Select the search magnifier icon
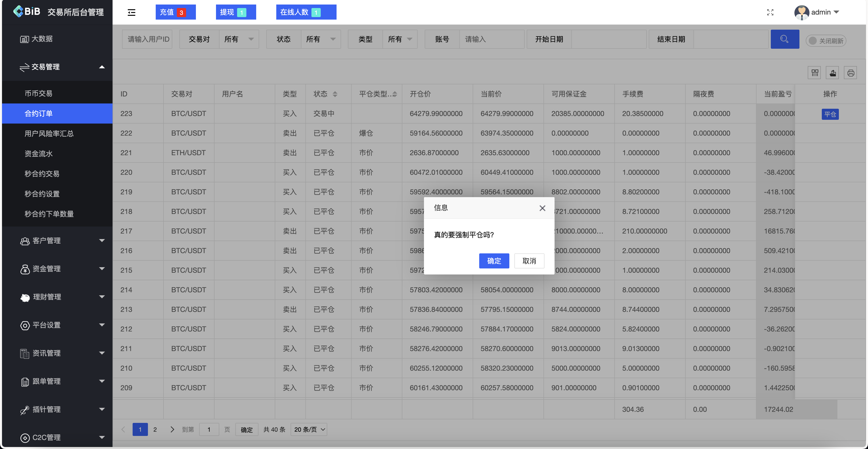The width and height of the screenshot is (868, 449). pyautogui.click(x=785, y=39)
